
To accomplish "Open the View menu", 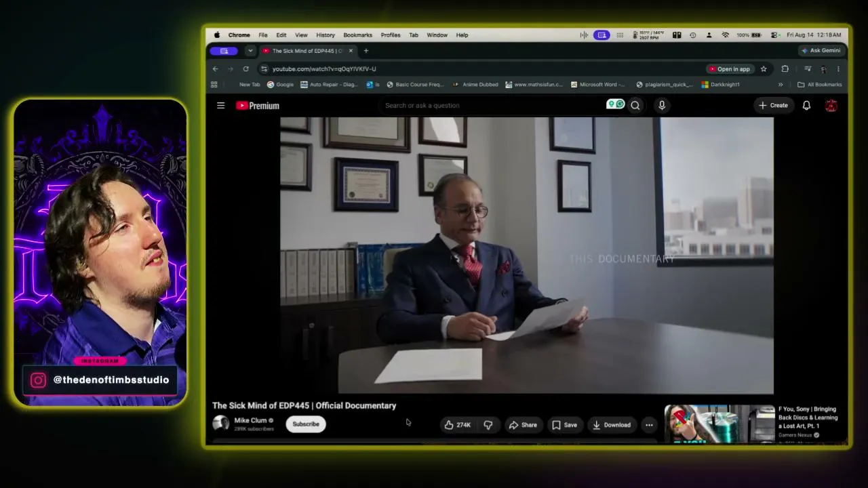I will click(301, 35).
